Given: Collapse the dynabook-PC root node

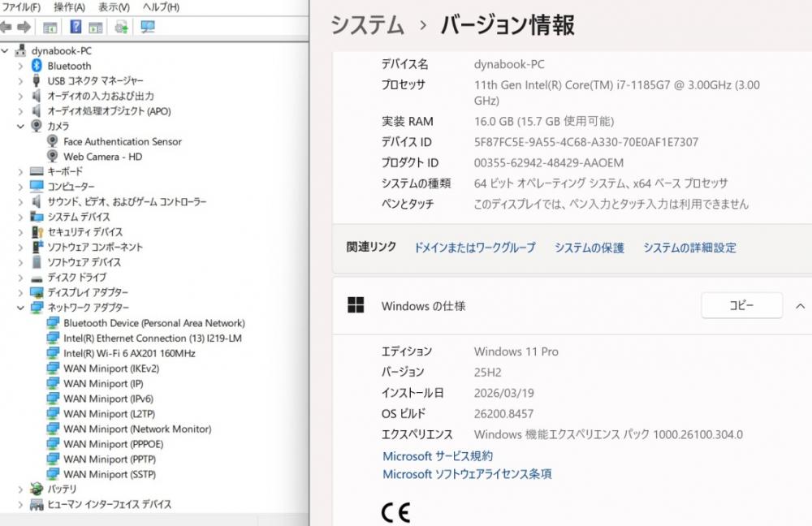Looking at the screenshot, I should pos(5,51).
